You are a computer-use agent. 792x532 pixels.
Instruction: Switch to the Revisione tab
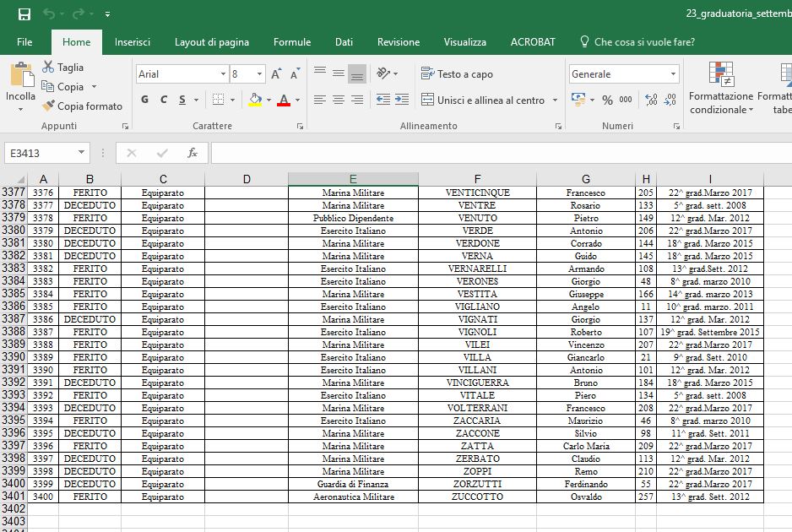point(399,42)
